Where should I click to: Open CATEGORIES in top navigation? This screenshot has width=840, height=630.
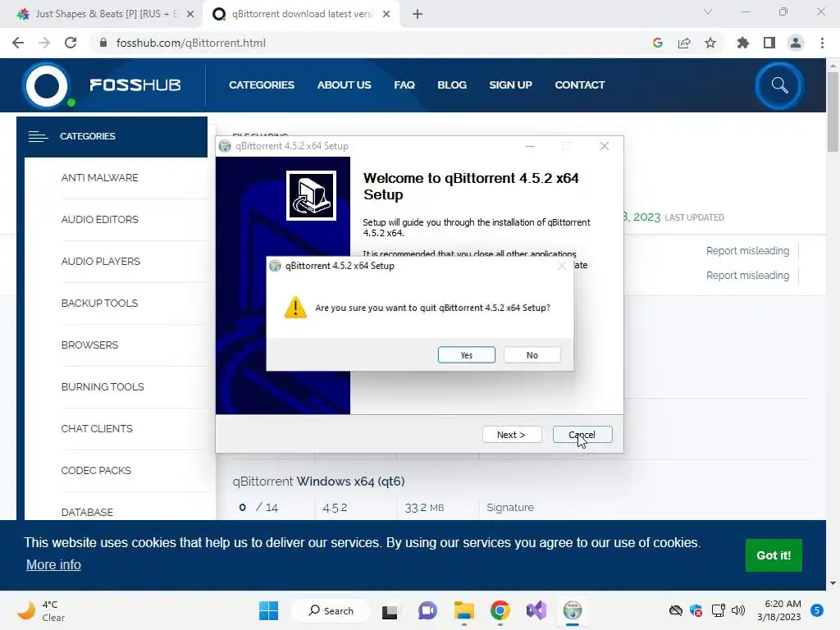click(x=262, y=85)
